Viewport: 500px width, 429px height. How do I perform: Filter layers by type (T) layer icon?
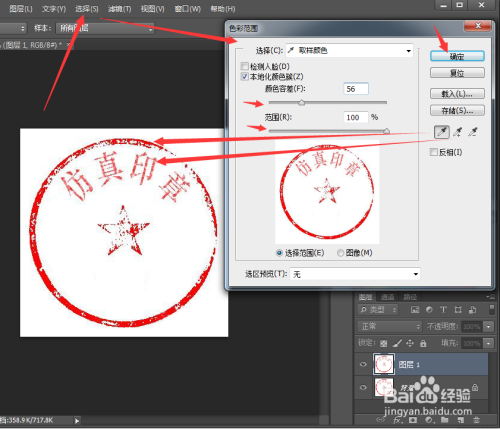click(443, 310)
